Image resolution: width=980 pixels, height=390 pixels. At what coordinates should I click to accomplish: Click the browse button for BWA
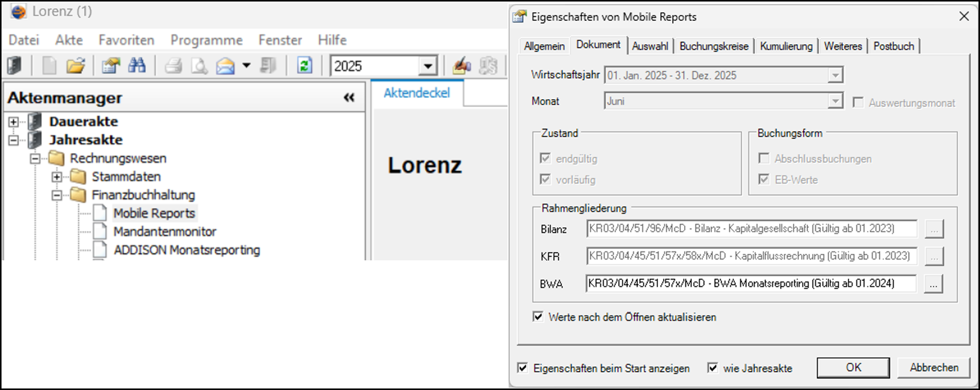click(934, 284)
